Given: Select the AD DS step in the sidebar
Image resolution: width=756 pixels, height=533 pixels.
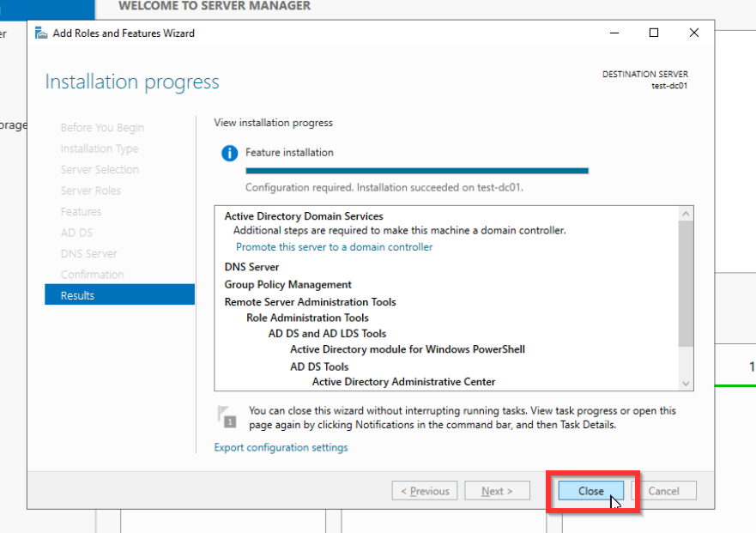Looking at the screenshot, I should click(x=76, y=233).
